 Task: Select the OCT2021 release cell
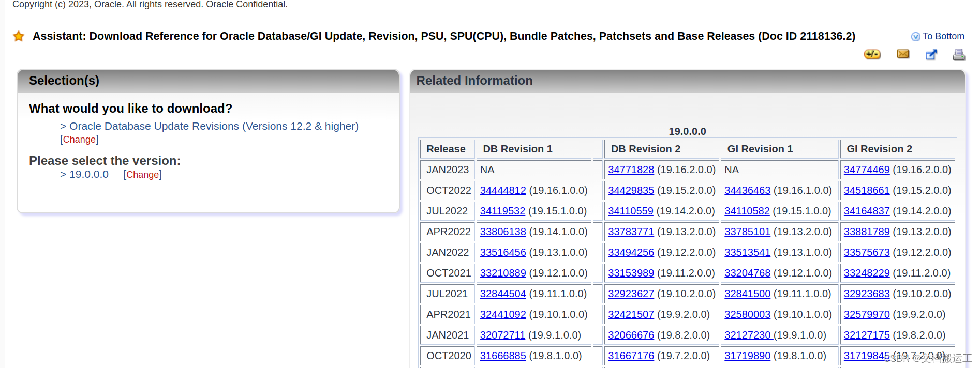[x=448, y=273]
